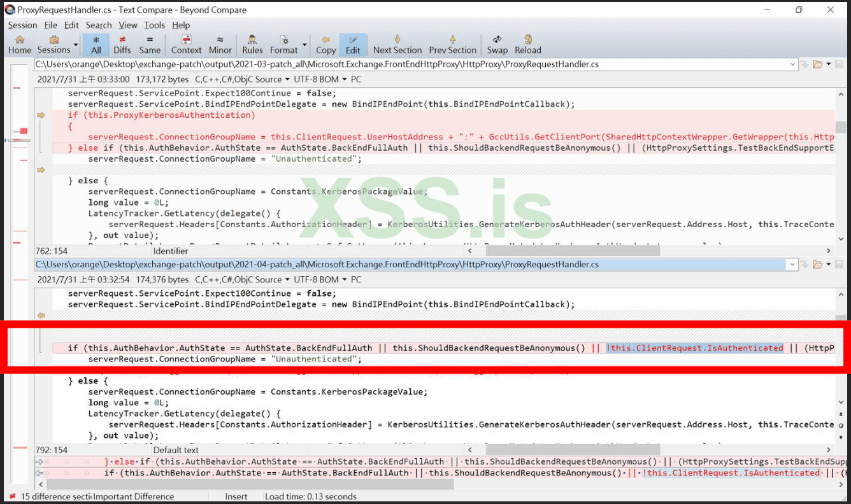851x504 pixels.
Task: Click the gutter arrow below the top pane's Unauthenticated line
Action: coord(41,170)
